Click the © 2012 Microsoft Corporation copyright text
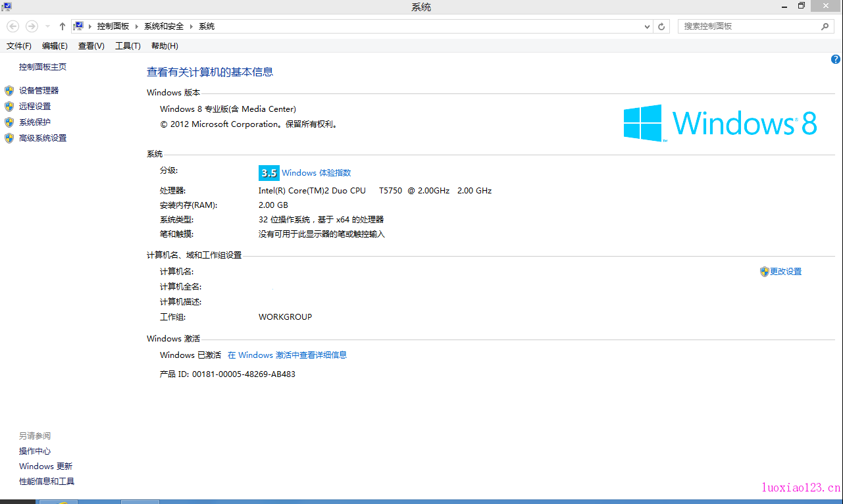Image resolution: width=843 pixels, height=504 pixels. [x=249, y=124]
